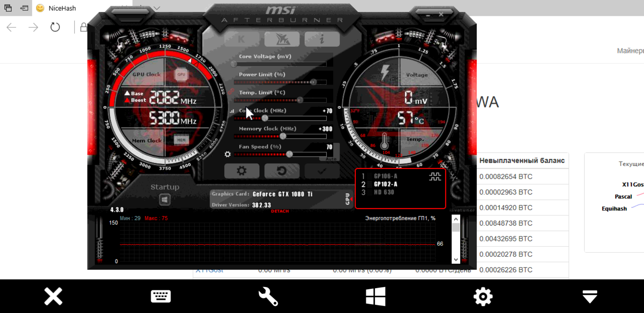Click the thermometer temperature icon
Screen dimensions: 644x313
point(384,141)
